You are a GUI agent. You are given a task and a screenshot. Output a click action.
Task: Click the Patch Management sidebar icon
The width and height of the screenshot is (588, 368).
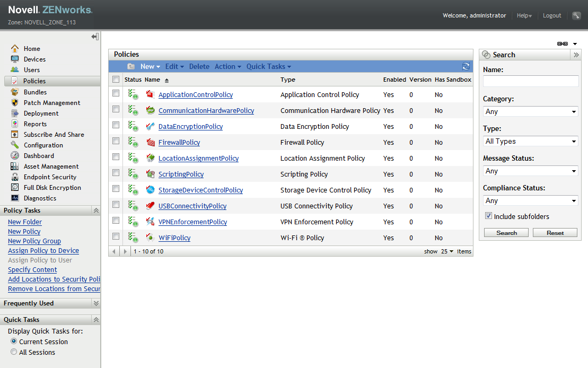(14, 103)
